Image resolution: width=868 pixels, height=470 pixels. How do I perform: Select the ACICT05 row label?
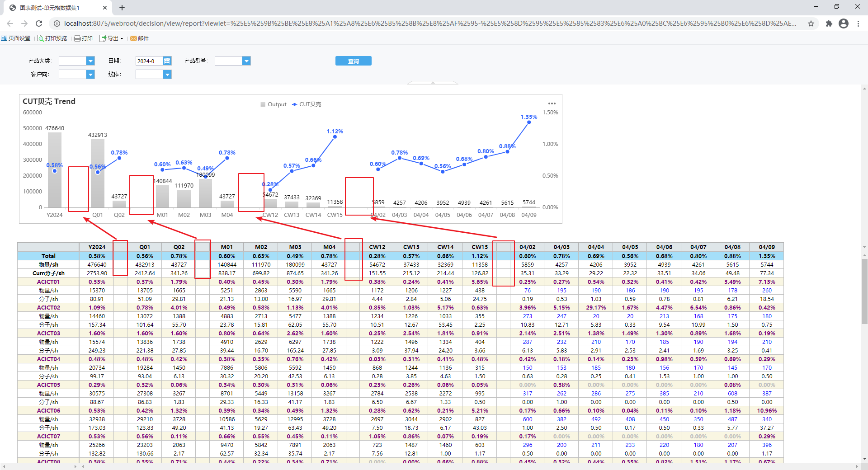tap(48, 385)
